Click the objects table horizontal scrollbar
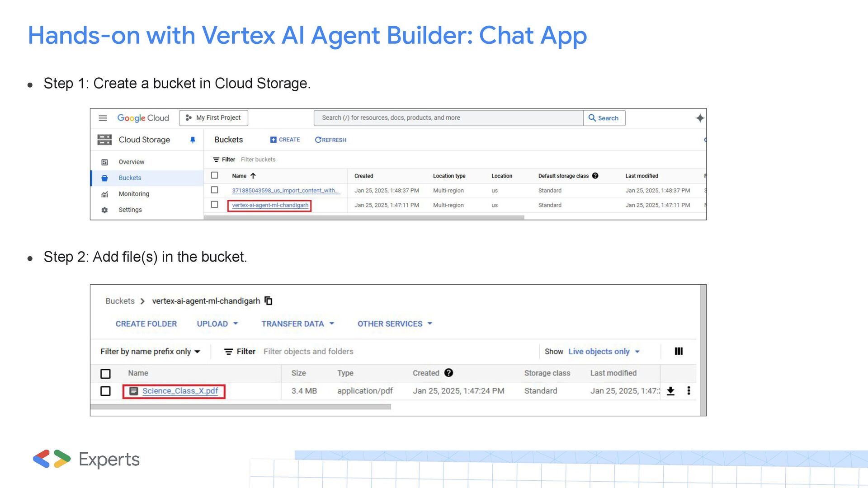This screenshot has width=868, height=488. [x=241, y=407]
